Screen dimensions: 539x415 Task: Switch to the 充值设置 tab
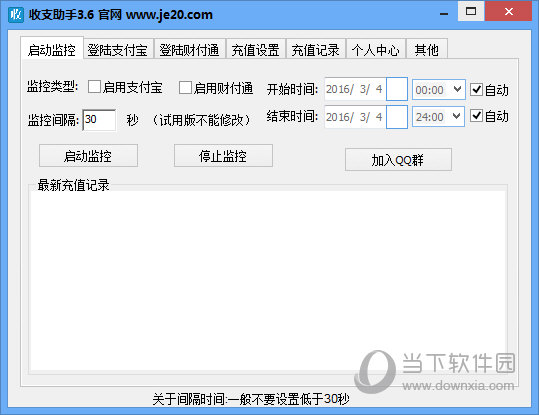(255, 50)
